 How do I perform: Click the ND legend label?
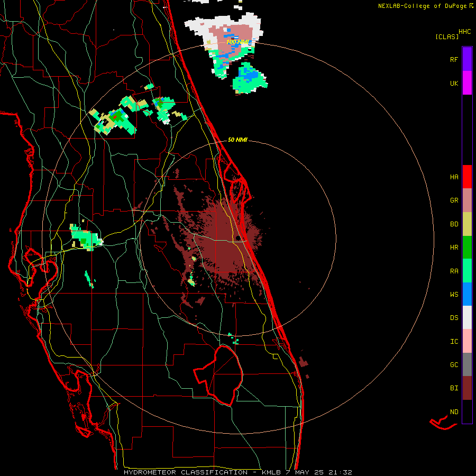coord(454,412)
